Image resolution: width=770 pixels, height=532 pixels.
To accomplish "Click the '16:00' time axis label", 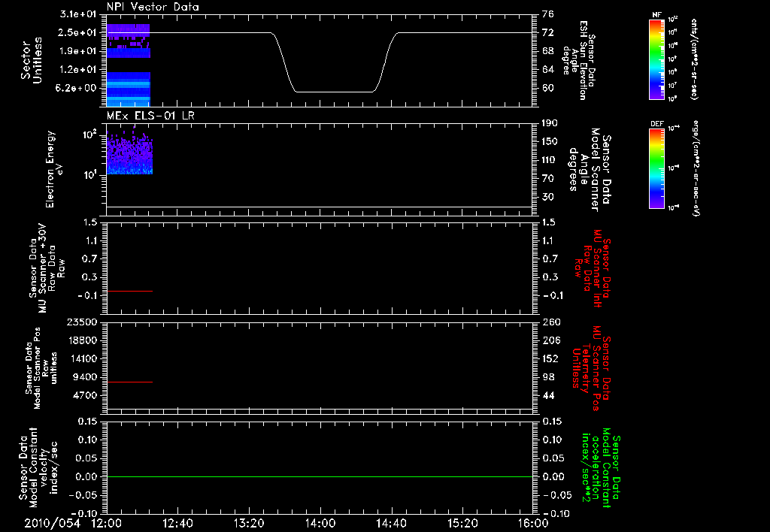I will pyautogui.click(x=534, y=523).
